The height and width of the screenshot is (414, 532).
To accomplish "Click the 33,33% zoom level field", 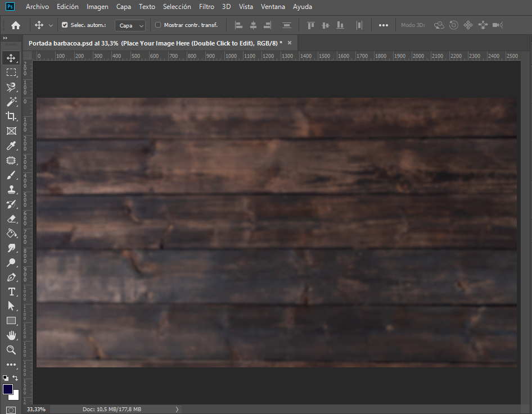I will 36,410.
